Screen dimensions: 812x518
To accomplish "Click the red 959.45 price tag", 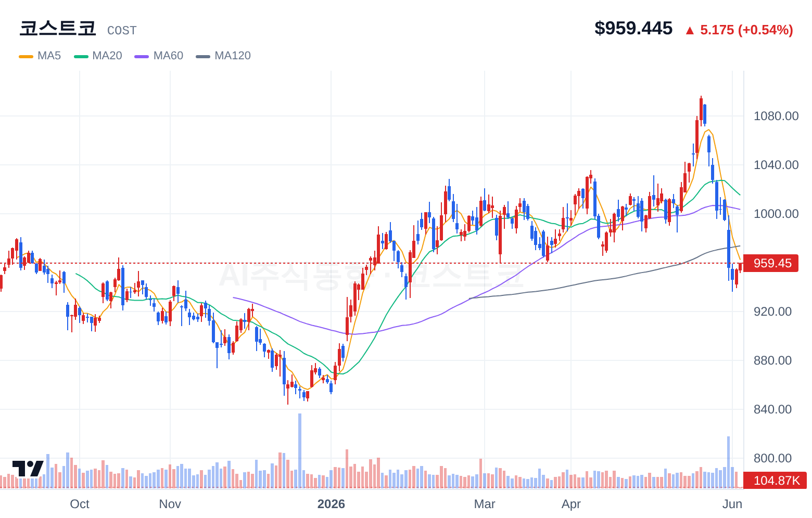I will 772,263.
